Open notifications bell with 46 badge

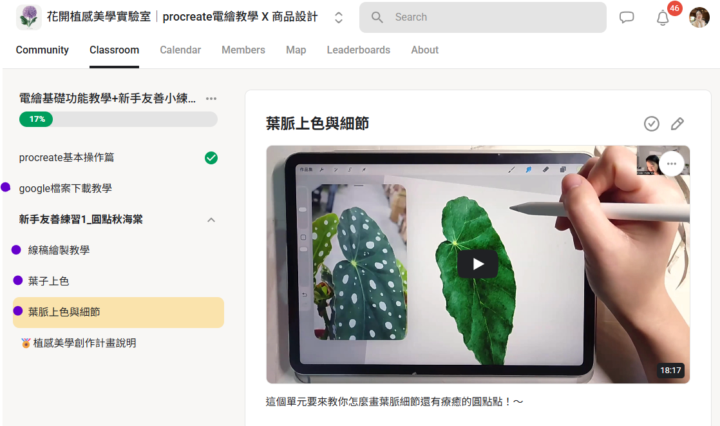pyautogui.click(x=663, y=17)
